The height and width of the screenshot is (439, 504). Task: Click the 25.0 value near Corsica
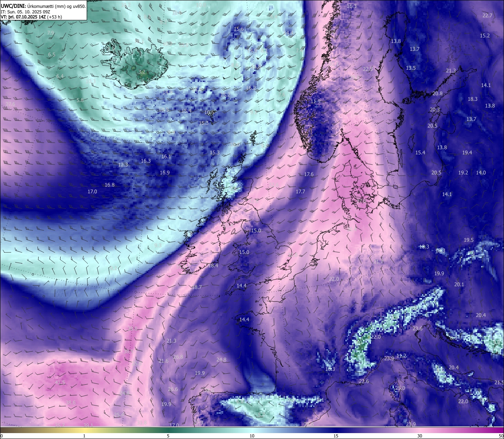pyautogui.click(x=400, y=388)
